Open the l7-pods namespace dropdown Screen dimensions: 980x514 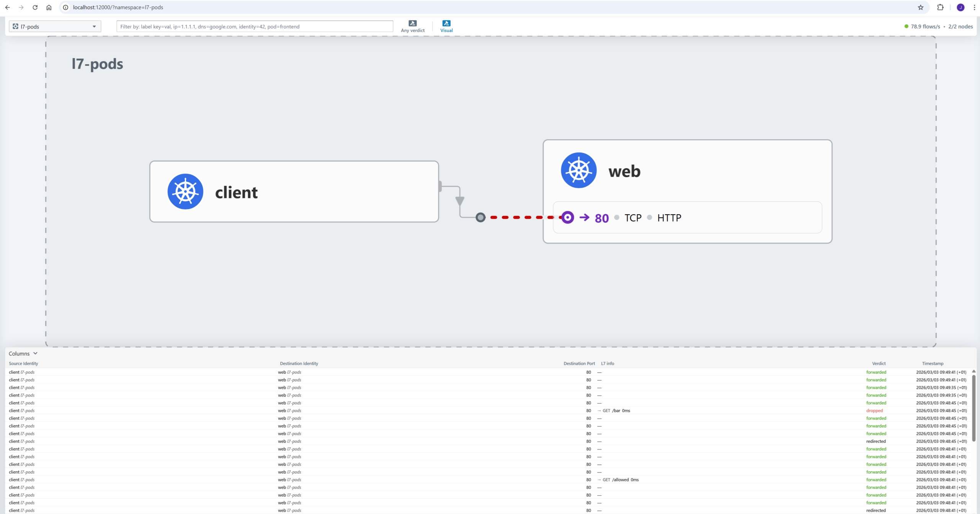pos(55,26)
